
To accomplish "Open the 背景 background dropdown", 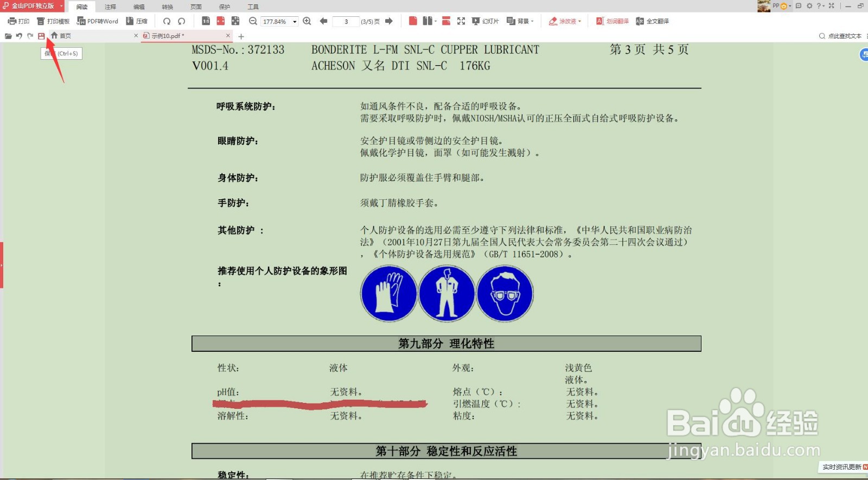I will pos(520,21).
